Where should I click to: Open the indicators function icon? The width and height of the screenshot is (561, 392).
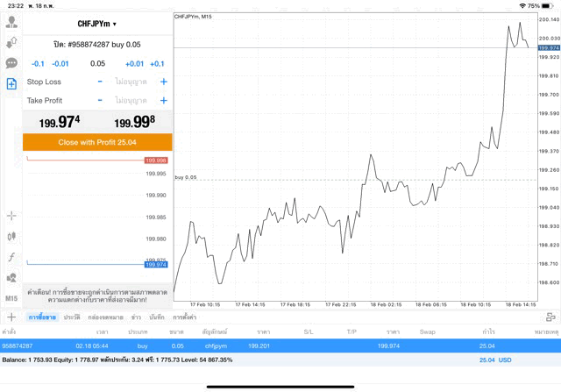pyautogui.click(x=11, y=257)
